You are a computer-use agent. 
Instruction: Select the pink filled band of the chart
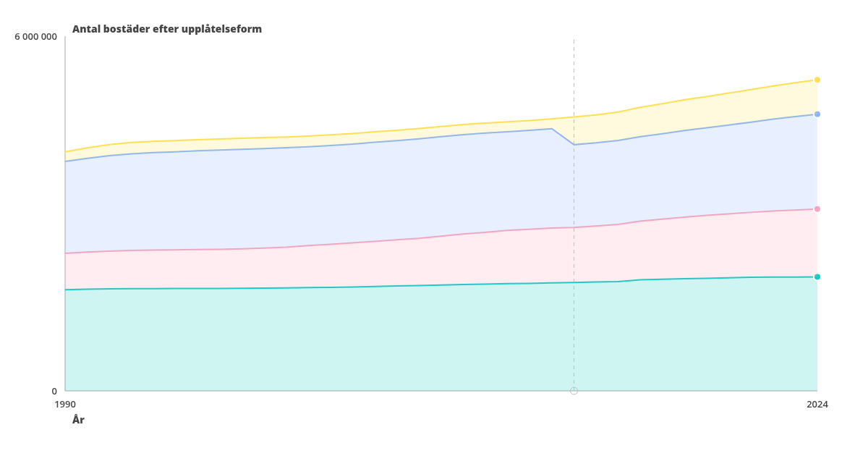coord(362,264)
